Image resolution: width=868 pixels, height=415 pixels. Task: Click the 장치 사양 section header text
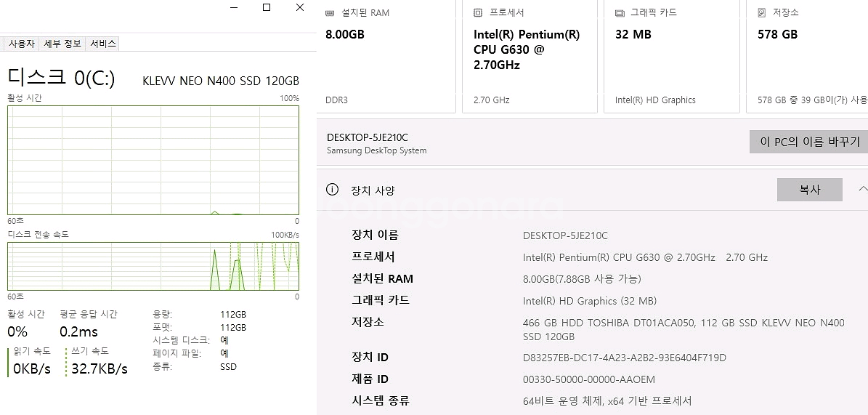(x=373, y=190)
